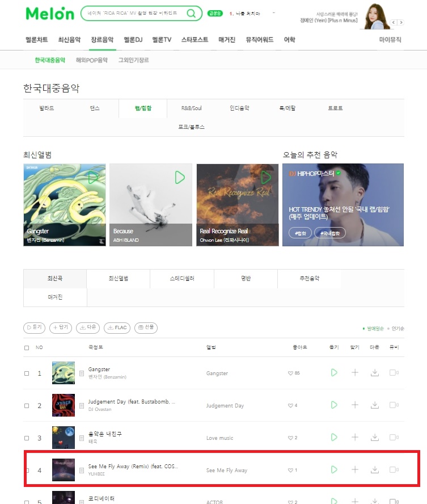Tick the checkbox for song number 3
Viewport: 427px width, 504px height.
click(27, 438)
